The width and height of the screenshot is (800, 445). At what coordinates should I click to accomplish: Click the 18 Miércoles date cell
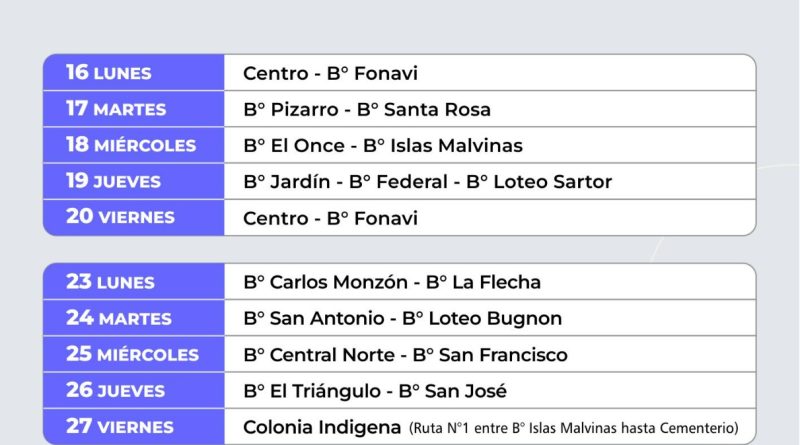click(131, 145)
